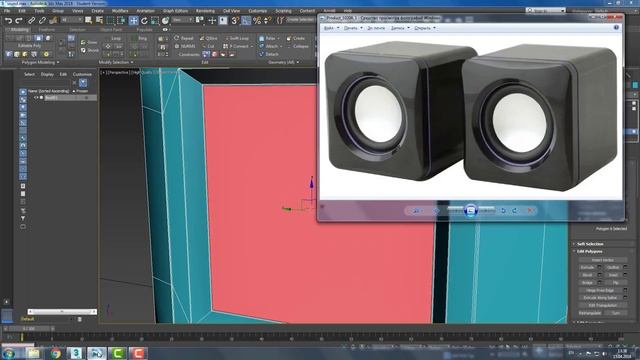Switch to the Freeform ribbon tab
Screen dimensions: 640x360
(46, 30)
